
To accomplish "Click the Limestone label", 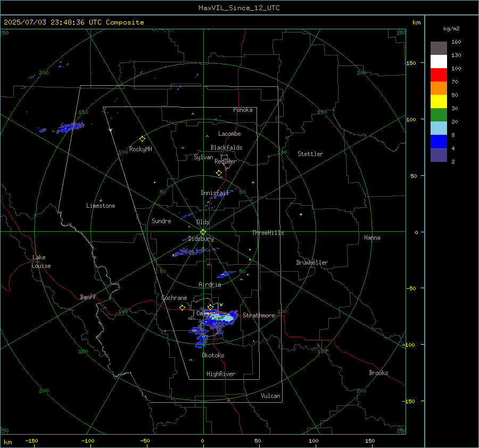I will click(101, 206).
